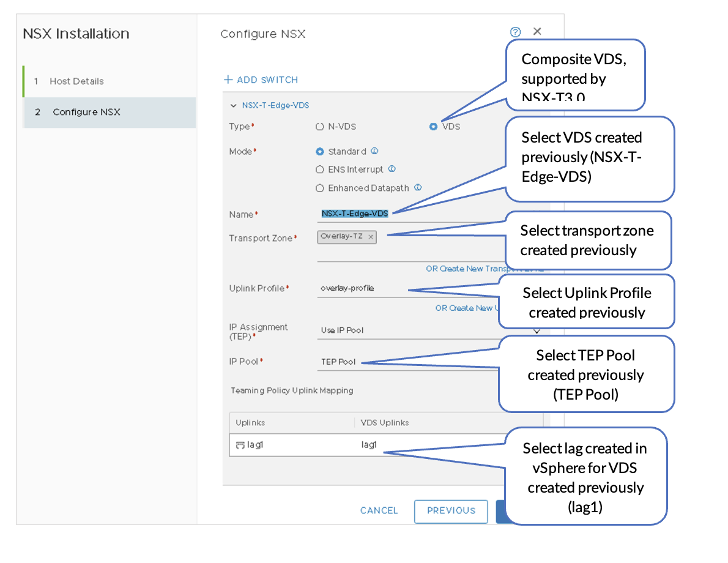Choose ENS Interrupt mode option
This screenshot has width=728, height=563.
click(319, 170)
